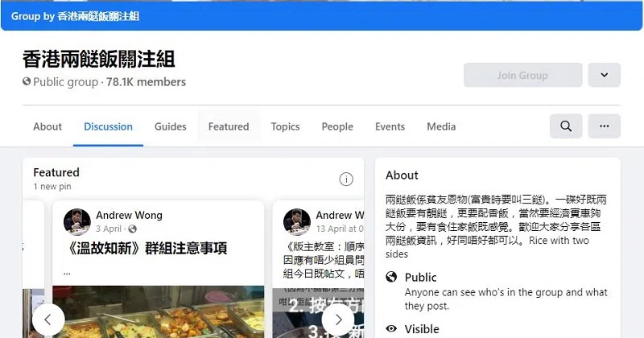The height and width of the screenshot is (338, 644).
Task: Open the image in the 13 April post
Action: coord(318,313)
